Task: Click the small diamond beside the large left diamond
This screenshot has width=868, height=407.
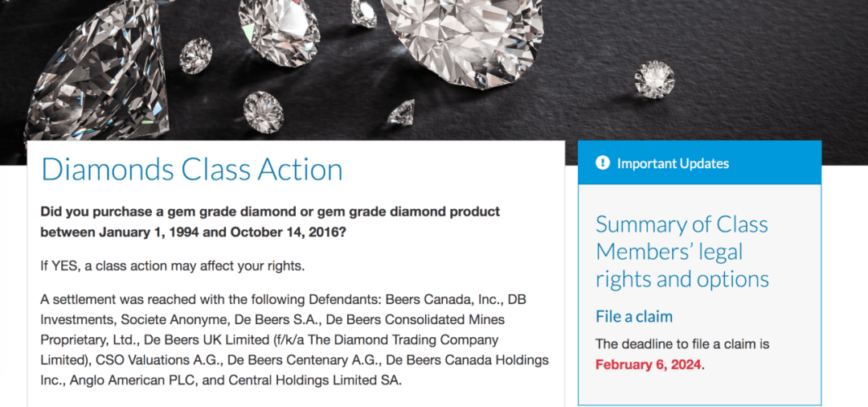Action: coord(195,55)
